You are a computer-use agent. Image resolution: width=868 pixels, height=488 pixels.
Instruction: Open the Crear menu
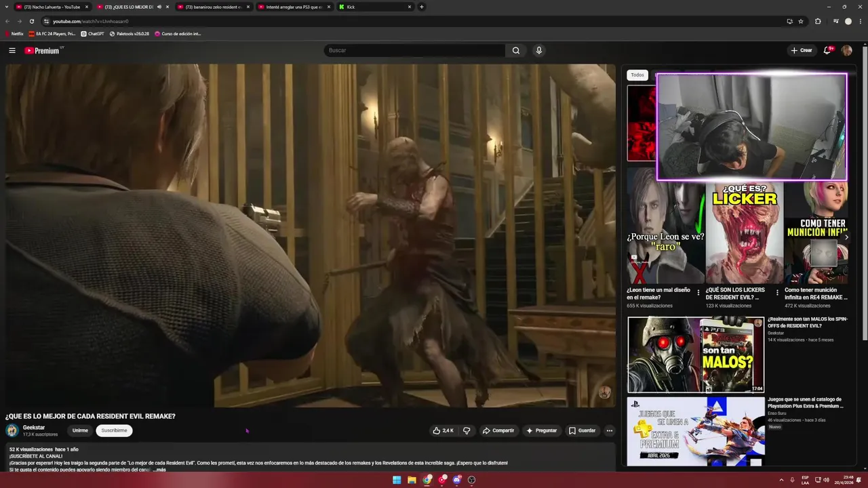point(801,50)
